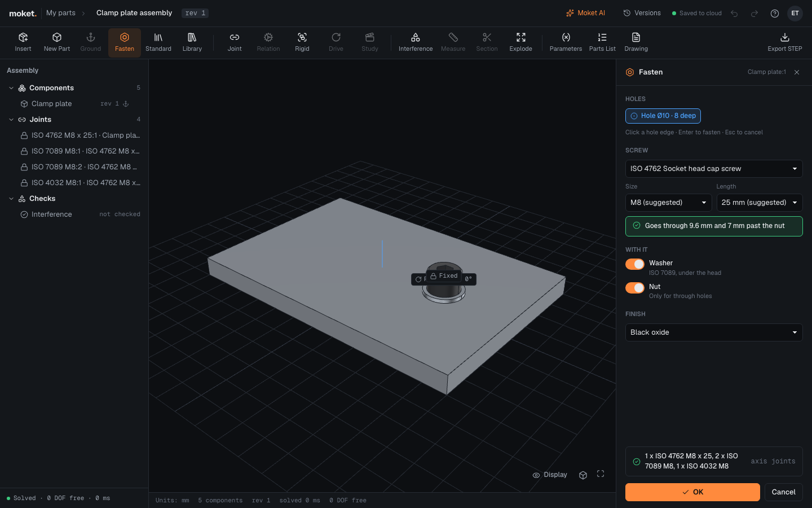Click Export STEP

pos(785,42)
